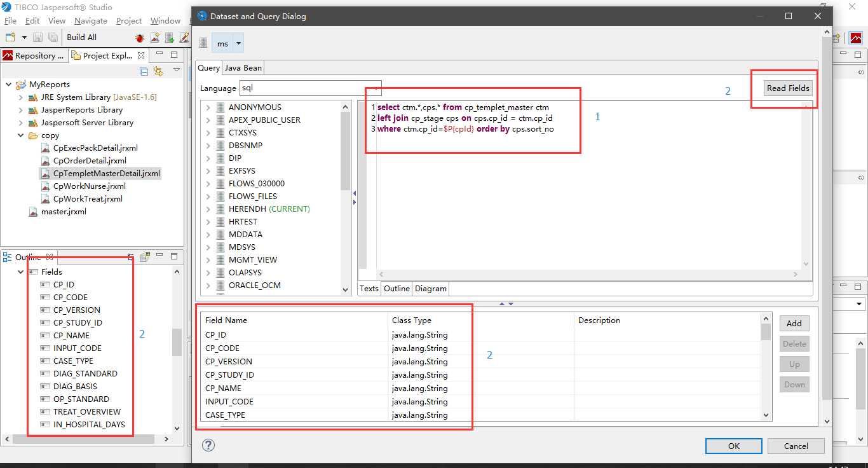Select CpWorkTreat.jrxml file
Viewport: 868px width, 468px height.
(x=88, y=199)
